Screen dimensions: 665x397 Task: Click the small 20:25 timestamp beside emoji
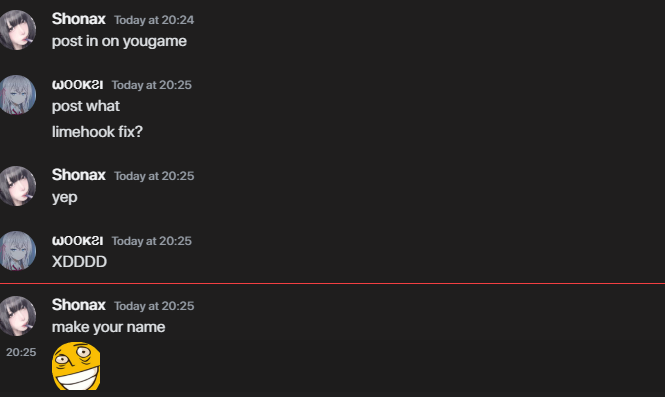tap(21, 352)
